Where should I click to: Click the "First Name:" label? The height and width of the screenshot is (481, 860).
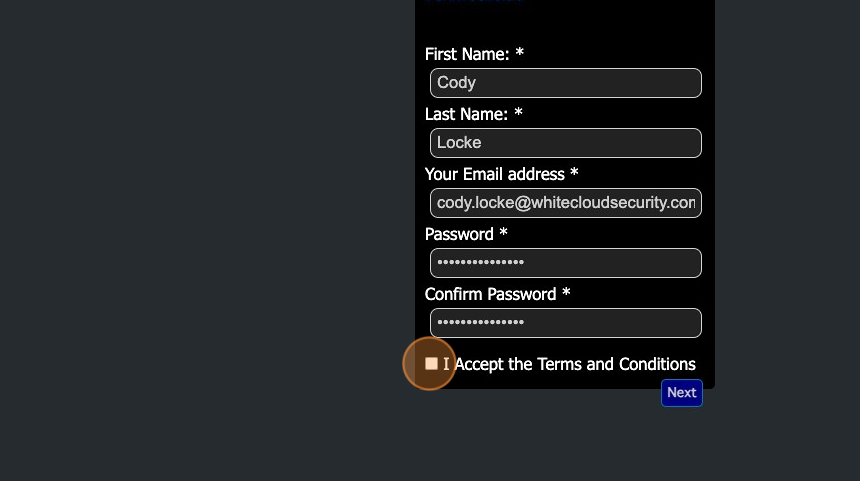[x=467, y=54]
